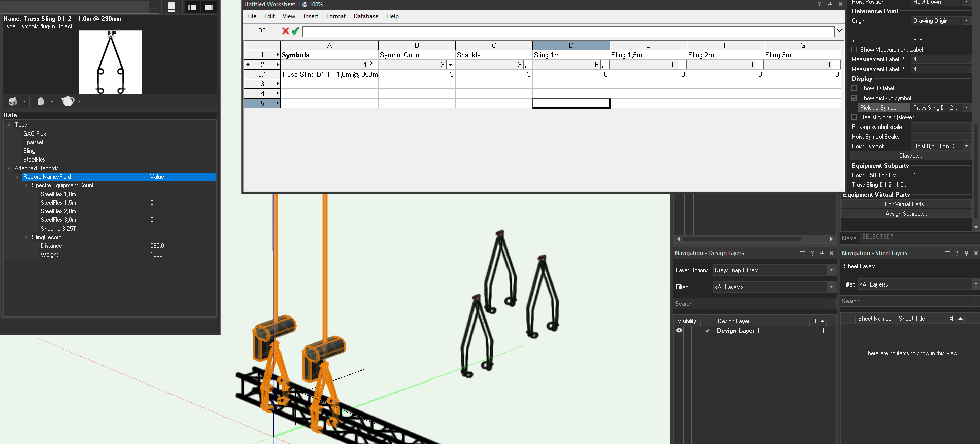Click the house view icon under the preview
Screen dimensions: 980x444
13,101
